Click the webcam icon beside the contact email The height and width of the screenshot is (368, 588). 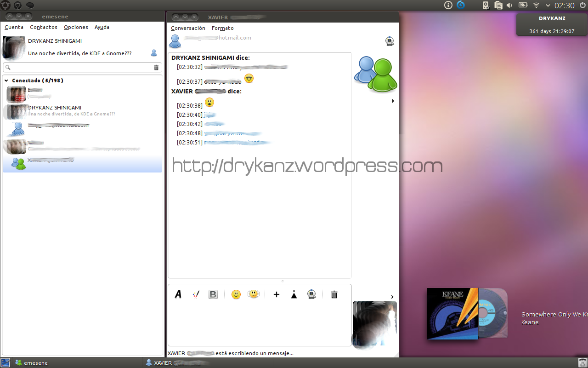390,41
